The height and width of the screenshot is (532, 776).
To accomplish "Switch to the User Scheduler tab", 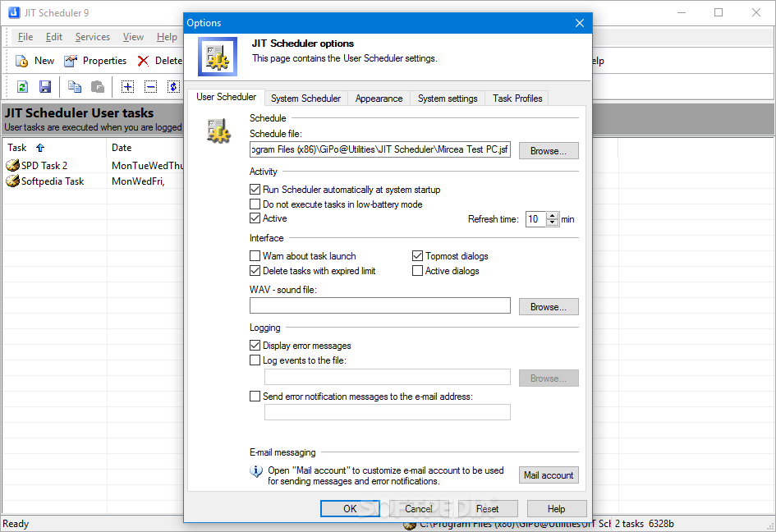I will click(226, 97).
